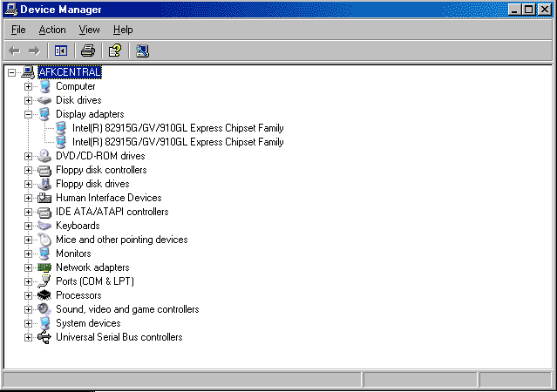Collapse the Display adapters branch
Screen dimensions: 557x392
[29, 114]
